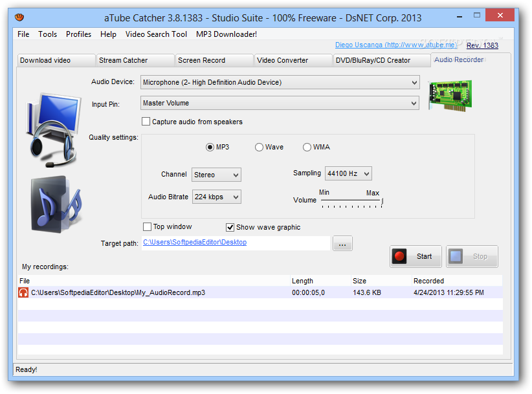The width and height of the screenshot is (532, 394).
Task: Click the browse button next to Target path
Action: pyautogui.click(x=342, y=243)
